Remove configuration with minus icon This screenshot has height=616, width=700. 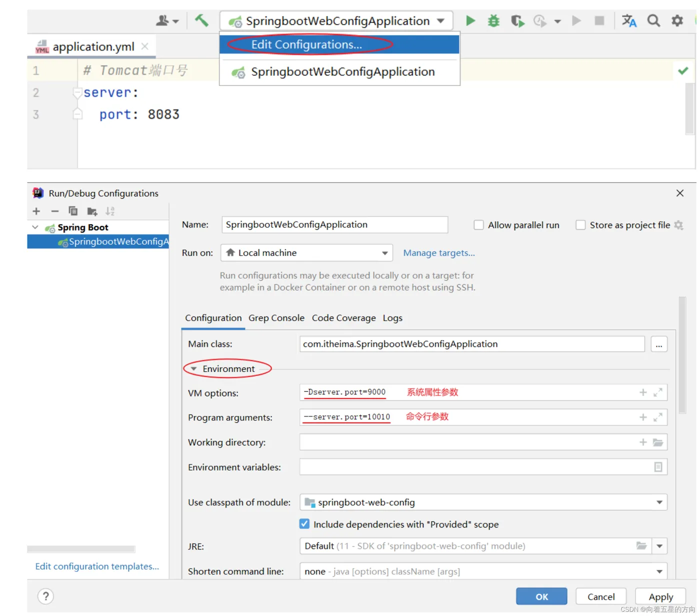(55, 211)
